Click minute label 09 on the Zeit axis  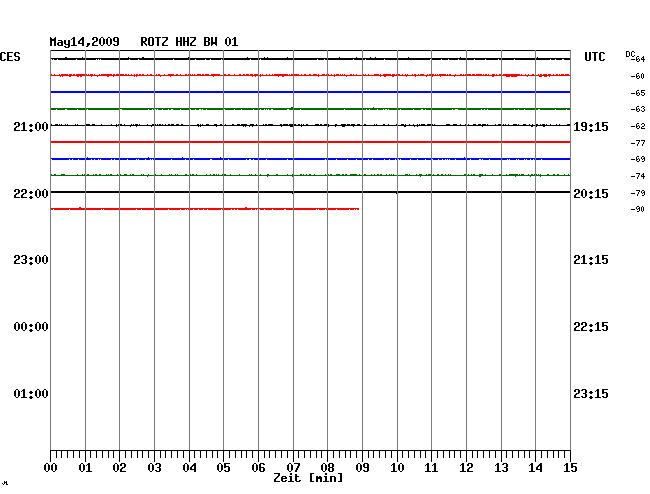point(362,468)
